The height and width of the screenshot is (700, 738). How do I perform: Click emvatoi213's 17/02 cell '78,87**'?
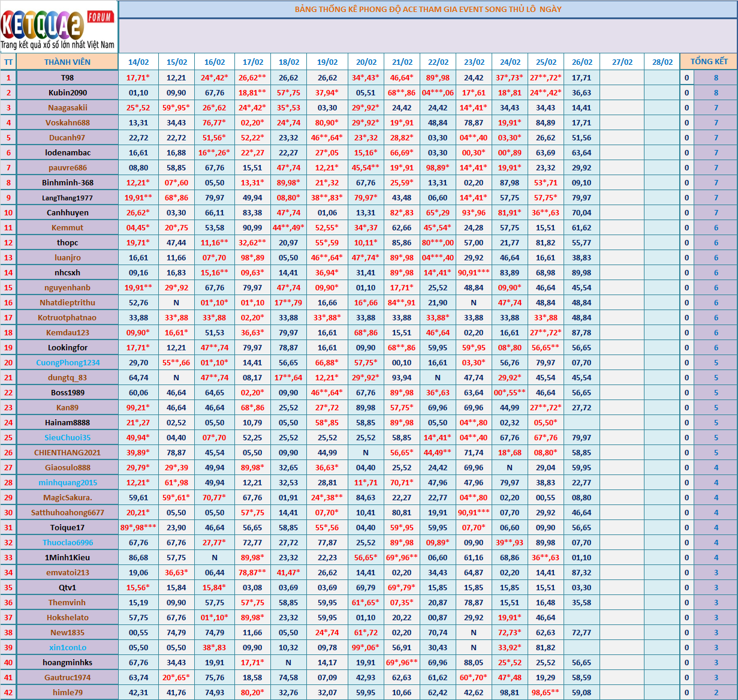(252, 572)
